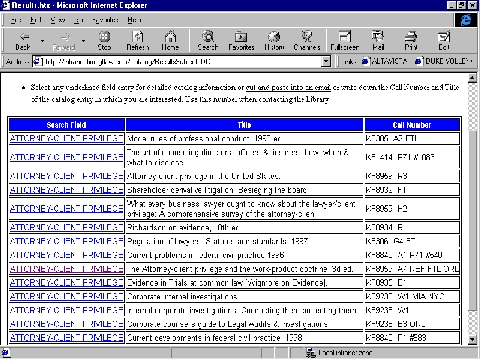Go back with the Back toolbar button
The width and height of the screenshot is (480, 360).
click(23, 41)
